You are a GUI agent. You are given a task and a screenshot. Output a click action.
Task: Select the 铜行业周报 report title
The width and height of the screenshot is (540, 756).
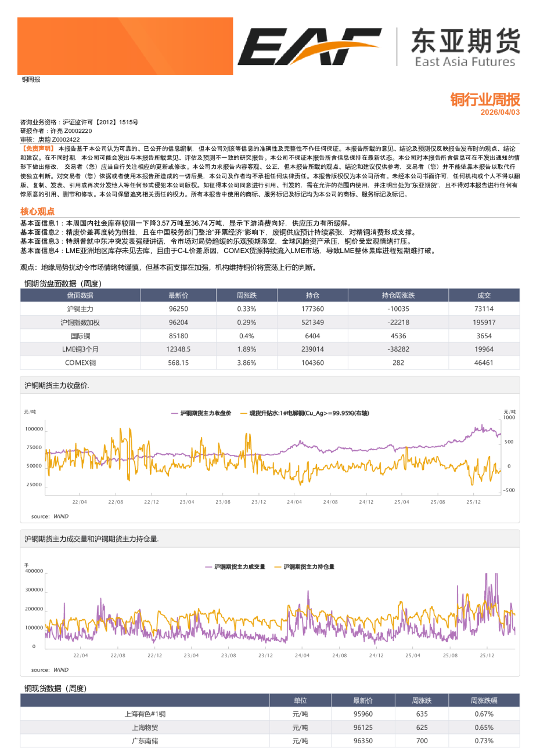coord(484,100)
